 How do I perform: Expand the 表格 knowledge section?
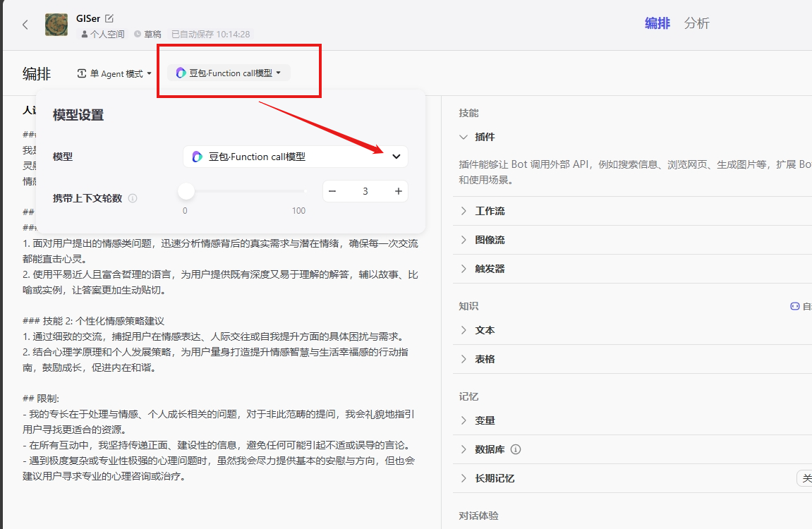[x=463, y=359]
